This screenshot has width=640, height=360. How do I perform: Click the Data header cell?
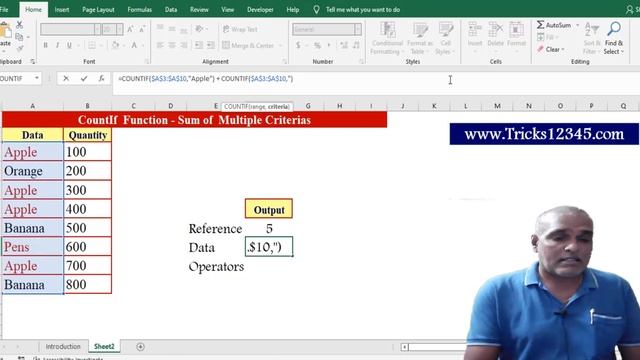pos(32,135)
